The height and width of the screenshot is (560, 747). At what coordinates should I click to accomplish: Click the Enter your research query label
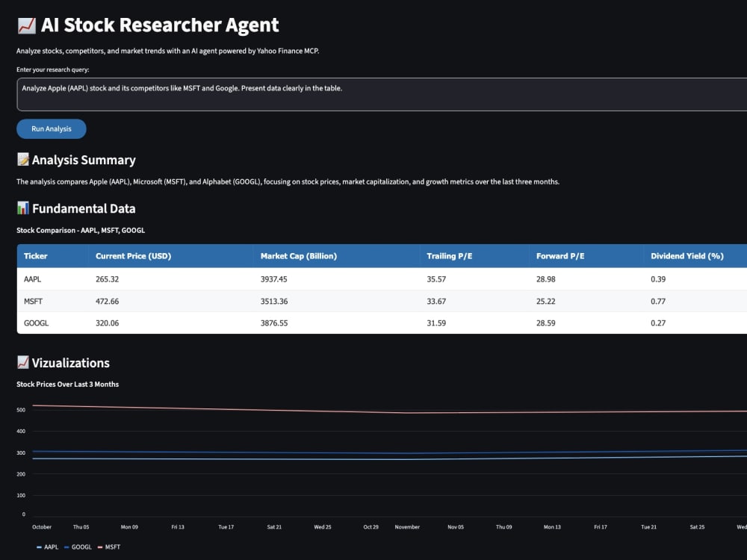click(x=53, y=69)
